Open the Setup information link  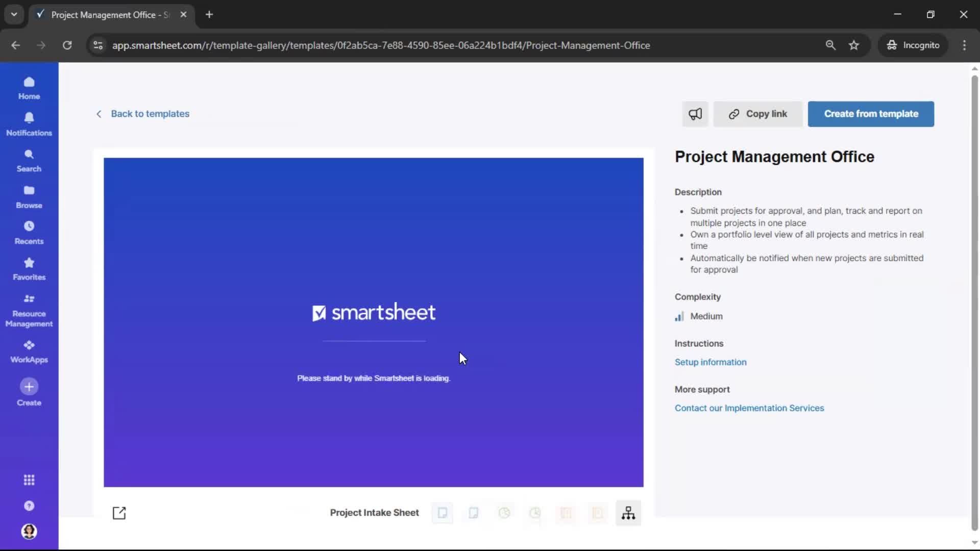[x=710, y=362]
